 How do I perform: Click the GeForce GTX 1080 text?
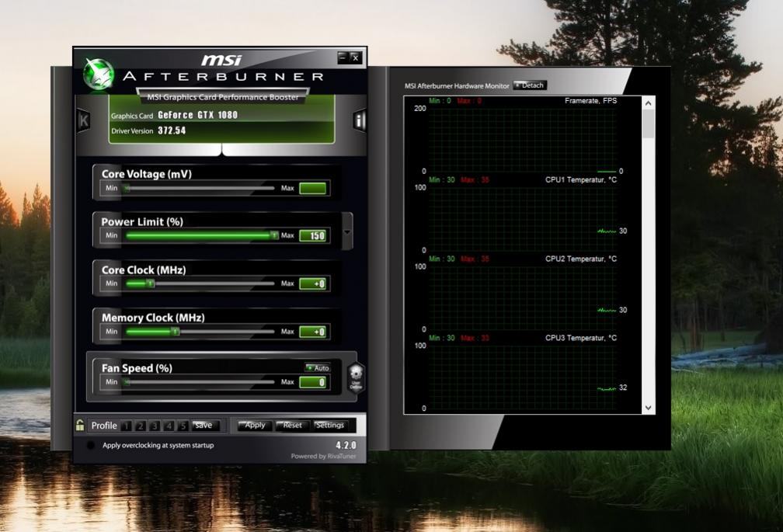198,115
